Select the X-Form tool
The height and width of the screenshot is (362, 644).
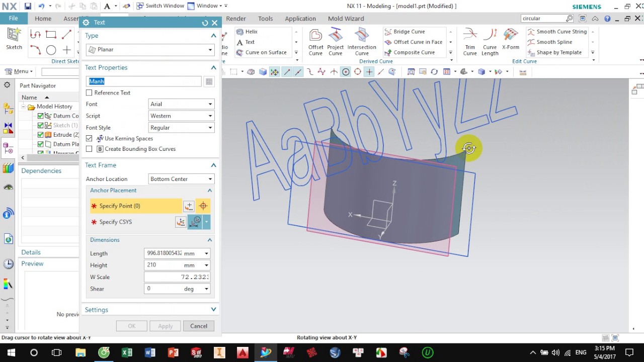510,39
